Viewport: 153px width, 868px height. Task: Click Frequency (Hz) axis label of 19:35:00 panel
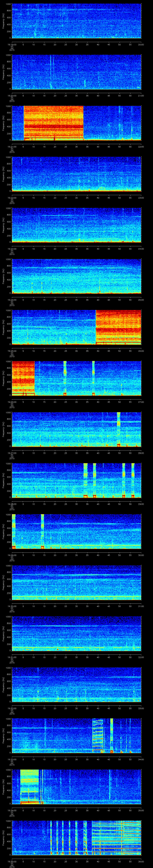3,838
